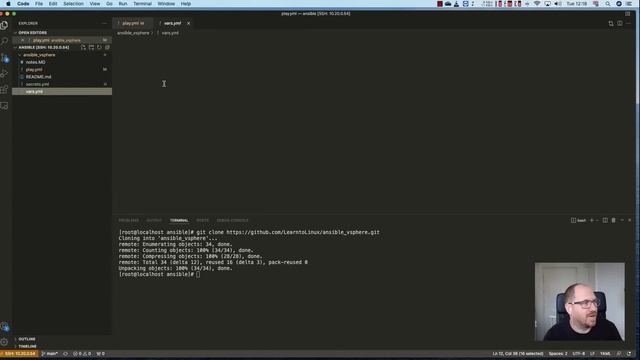Open the Source Control view
The image size is (640, 360).
click(x=4, y=58)
